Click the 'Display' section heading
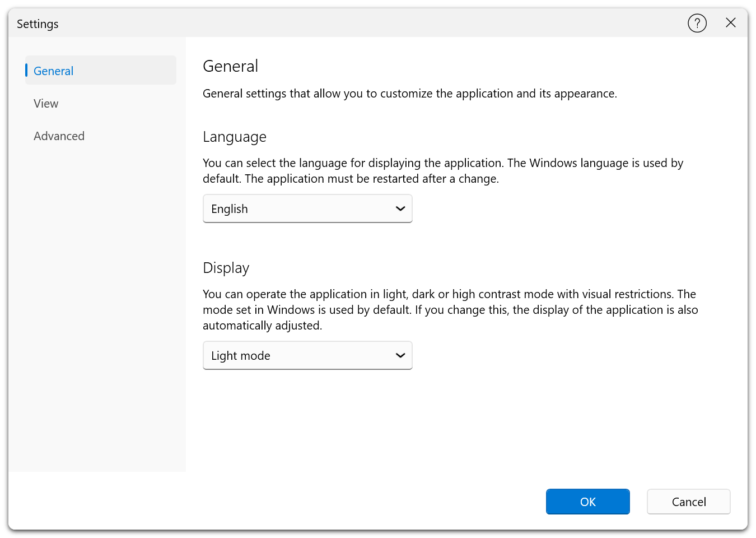This screenshot has width=756, height=538. [x=226, y=268]
